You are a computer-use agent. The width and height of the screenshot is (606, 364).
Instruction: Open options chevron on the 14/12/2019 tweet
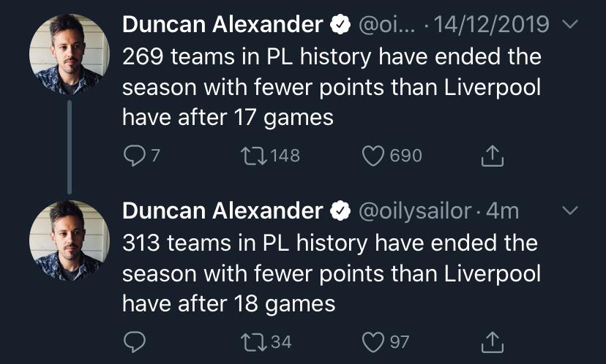(570, 26)
